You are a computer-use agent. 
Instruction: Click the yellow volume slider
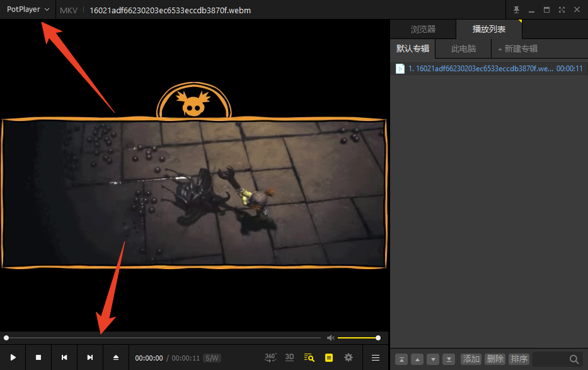357,338
